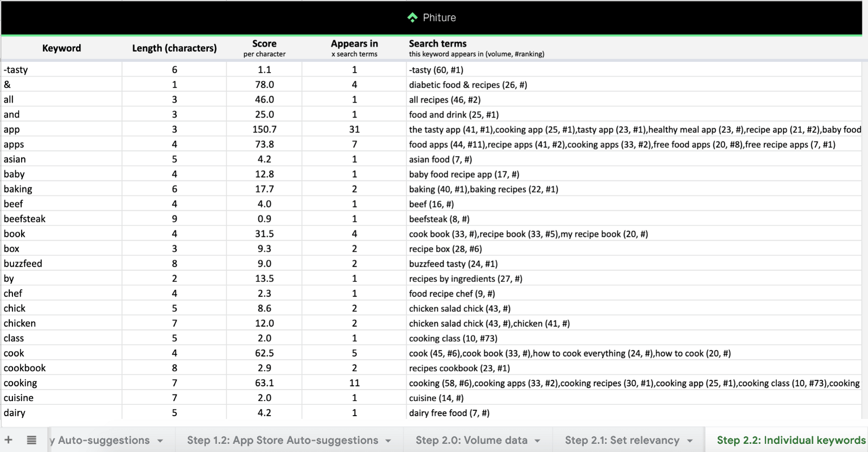Select the 'app' keyword cell
868x452 pixels.
[61, 129]
